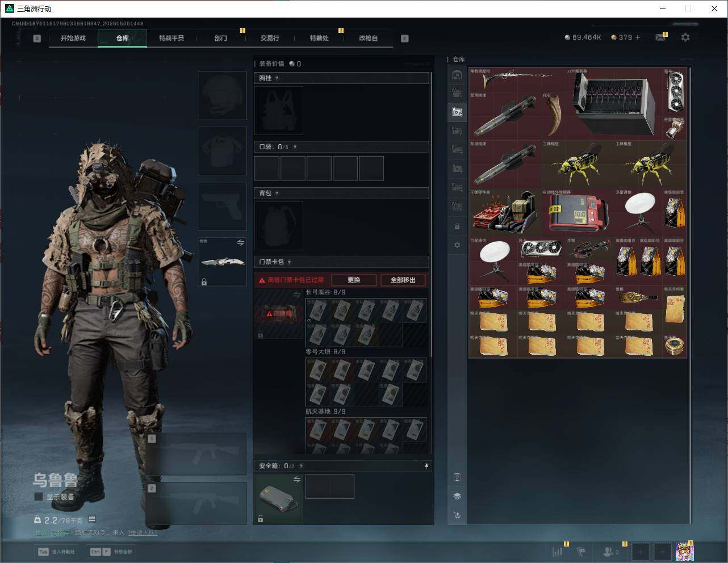Swap the melee knife via its swap arrows
728x563 pixels.
pos(241,243)
